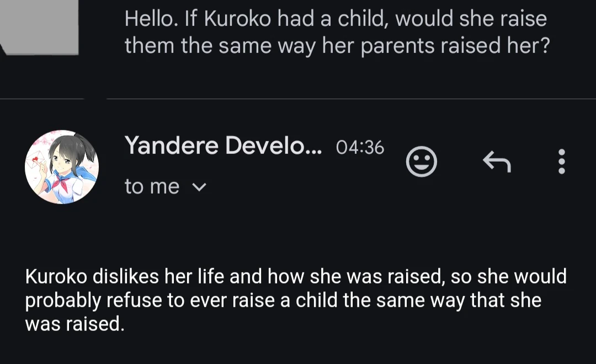The image size is (596, 364).
Task: Click the word "Hello." in the top message
Action: (151, 19)
